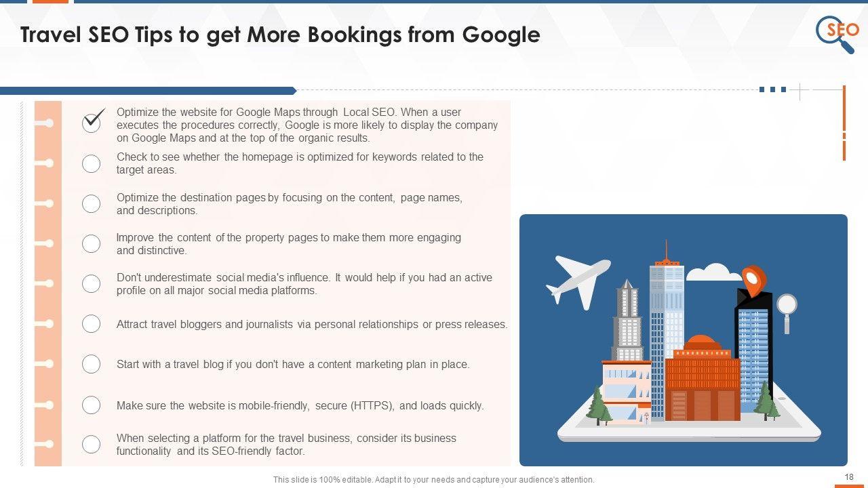Check the circle next to property pages tip
The width and height of the screenshot is (868, 488).
click(91, 243)
